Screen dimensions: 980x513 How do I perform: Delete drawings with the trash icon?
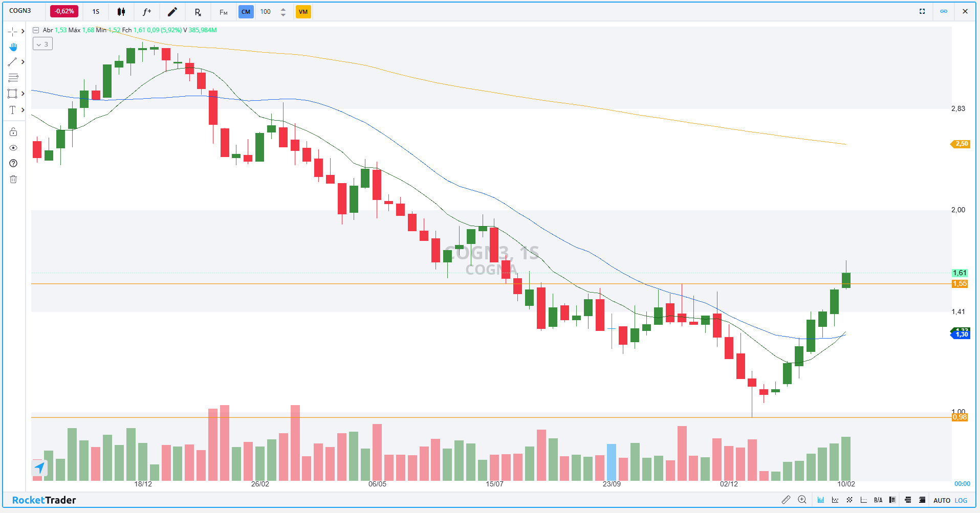(13, 179)
